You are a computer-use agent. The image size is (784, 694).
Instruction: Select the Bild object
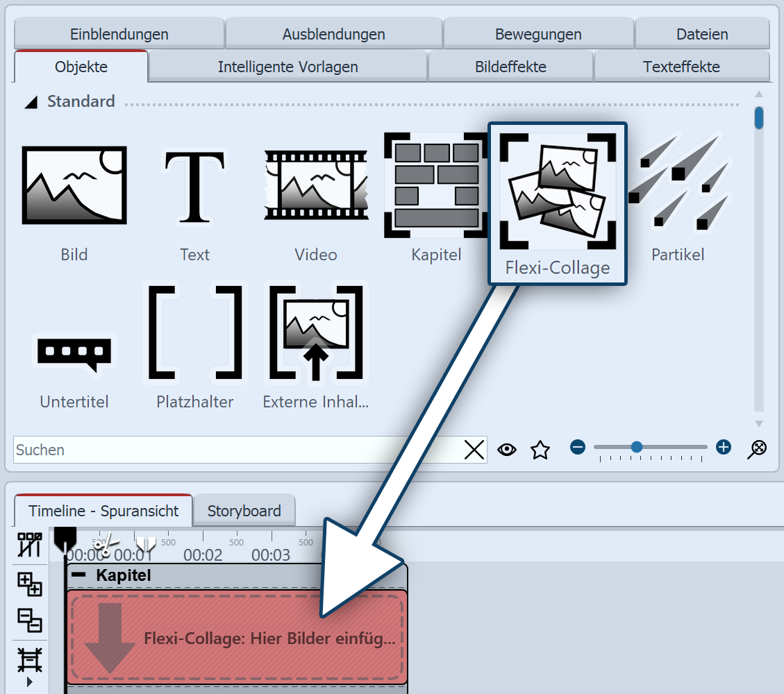click(74, 185)
